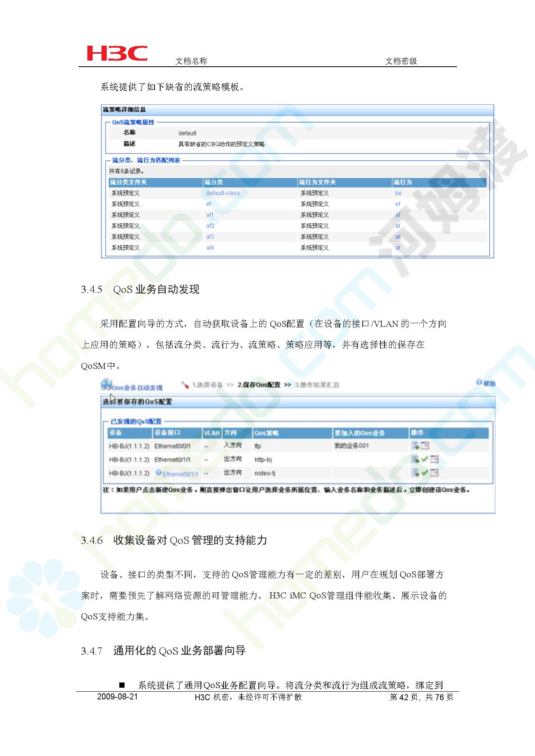Click the ftp policy cell
535x756 pixels.
[258, 446]
